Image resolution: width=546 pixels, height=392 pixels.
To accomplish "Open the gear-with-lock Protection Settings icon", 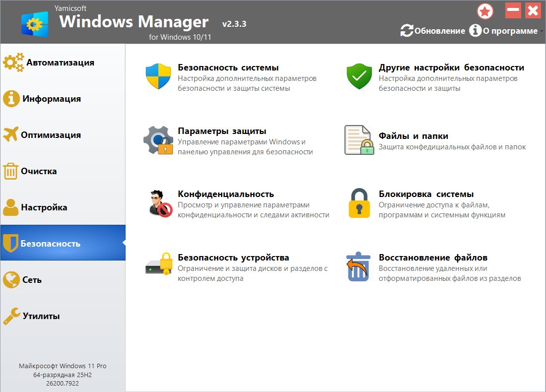I will click(158, 140).
